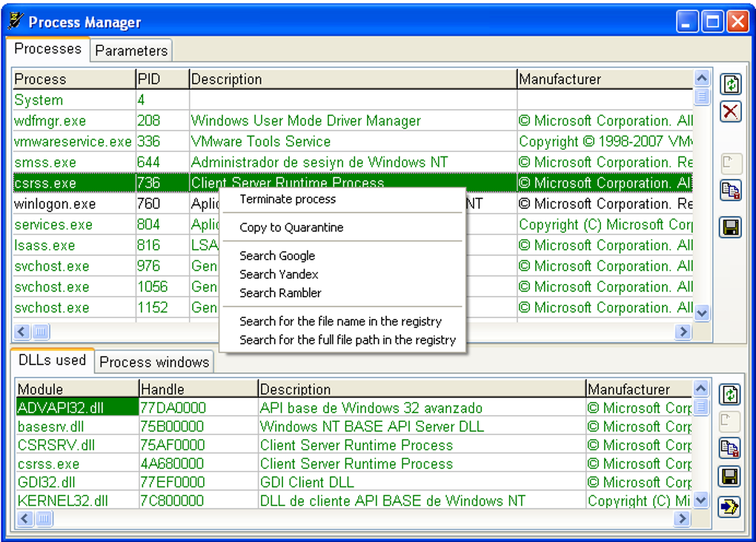
Task: Sort by the PID column header
Action: pos(162,79)
